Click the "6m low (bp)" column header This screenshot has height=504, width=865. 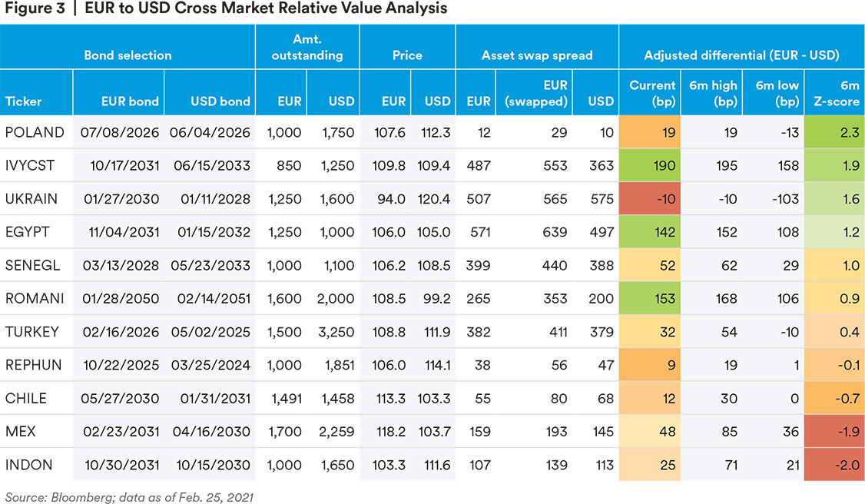pos(774,93)
